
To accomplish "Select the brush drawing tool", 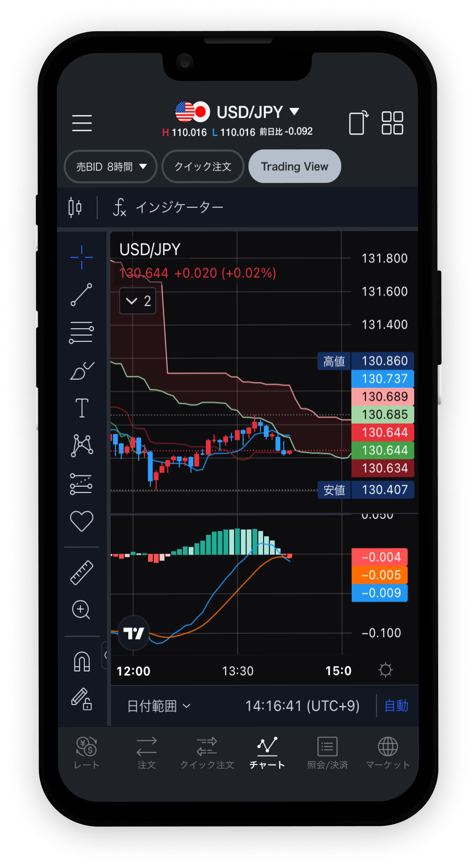I will pyautogui.click(x=81, y=371).
